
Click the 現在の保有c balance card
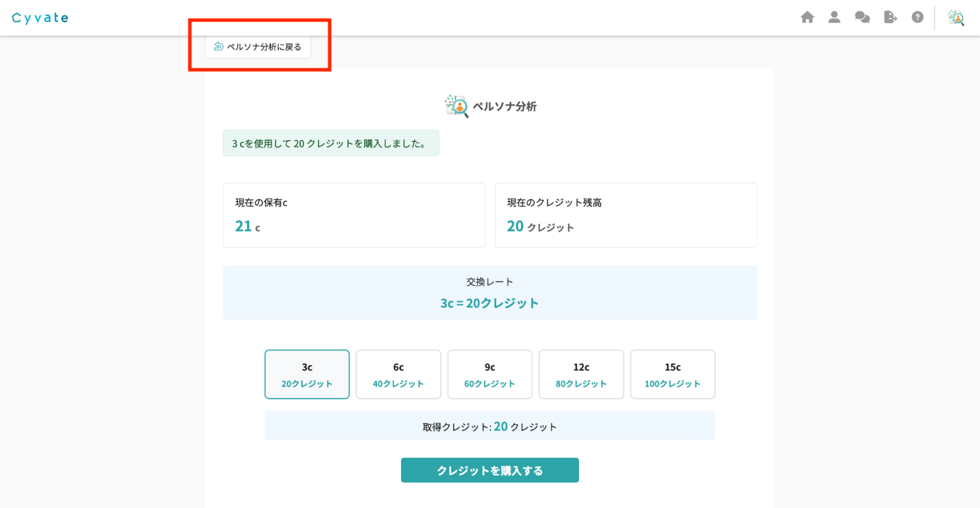click(353, 215)
